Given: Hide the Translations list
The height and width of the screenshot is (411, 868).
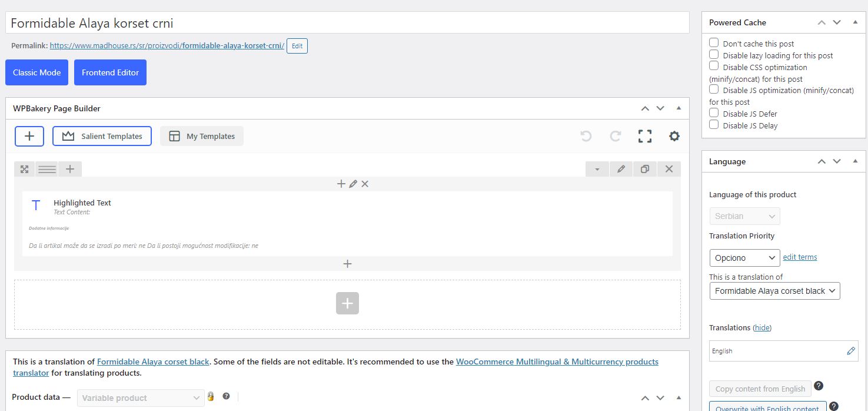Looking at the screenshot, I should click(763, 327).
